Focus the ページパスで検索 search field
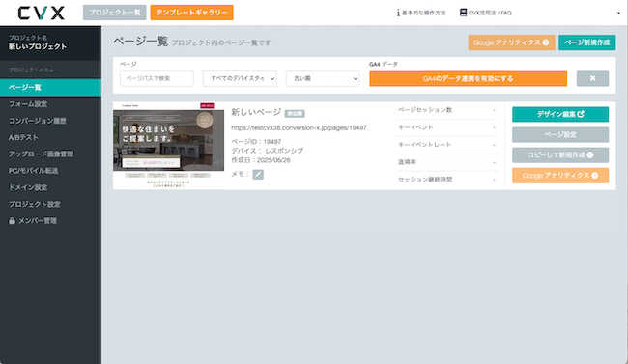 (x=157, y=78)
